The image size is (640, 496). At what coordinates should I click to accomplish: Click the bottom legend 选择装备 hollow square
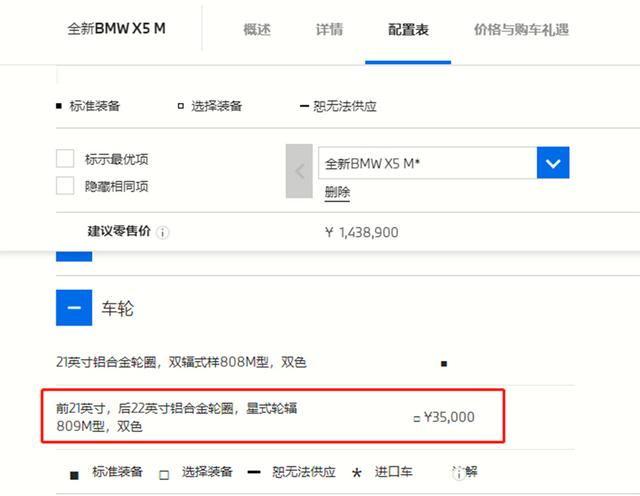(164, 475)
